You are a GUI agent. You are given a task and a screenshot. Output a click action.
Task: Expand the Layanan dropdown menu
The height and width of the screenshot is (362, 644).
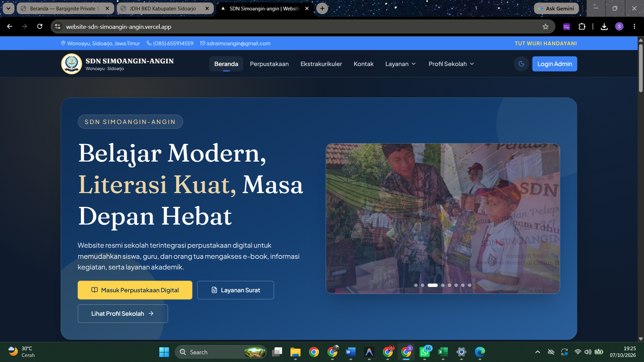coord(400,64)
